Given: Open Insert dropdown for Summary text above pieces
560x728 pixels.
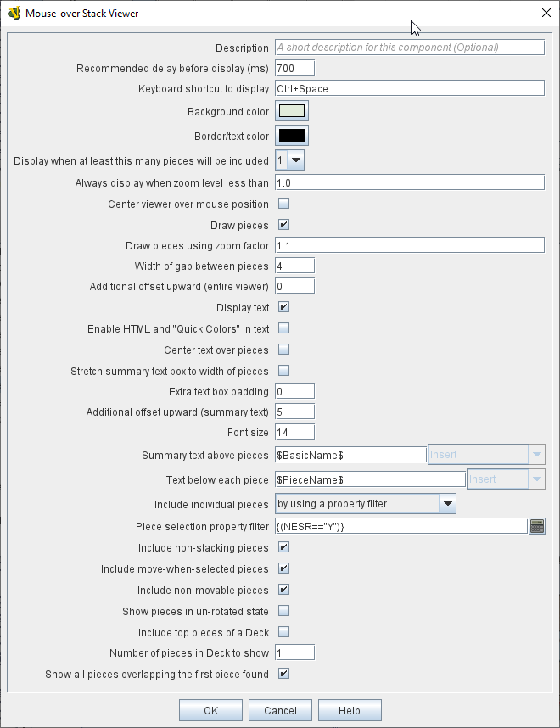Looking at the screenshot, I should pyautogui.click(x=486, y=455).
